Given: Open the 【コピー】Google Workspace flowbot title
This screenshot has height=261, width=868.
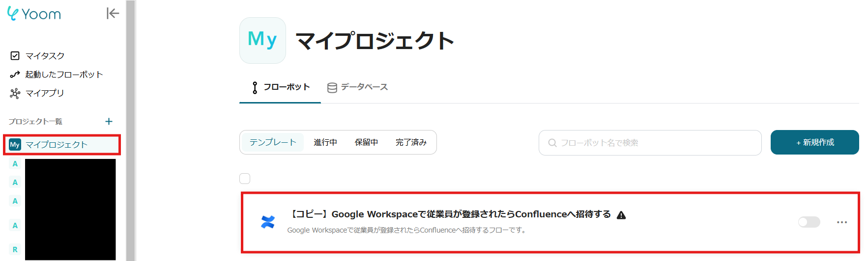Looking at the screenshot, I should pos(449,214).
